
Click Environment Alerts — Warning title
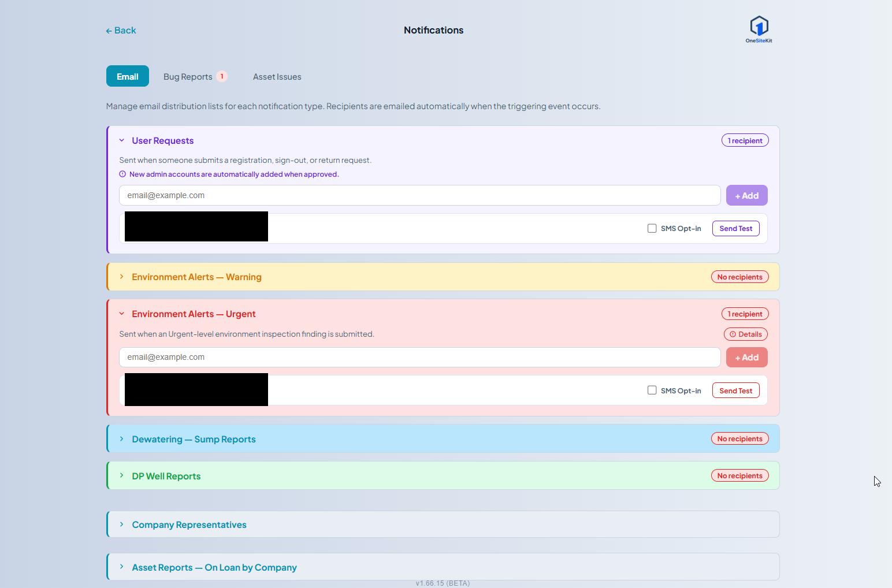pos(196,277)
